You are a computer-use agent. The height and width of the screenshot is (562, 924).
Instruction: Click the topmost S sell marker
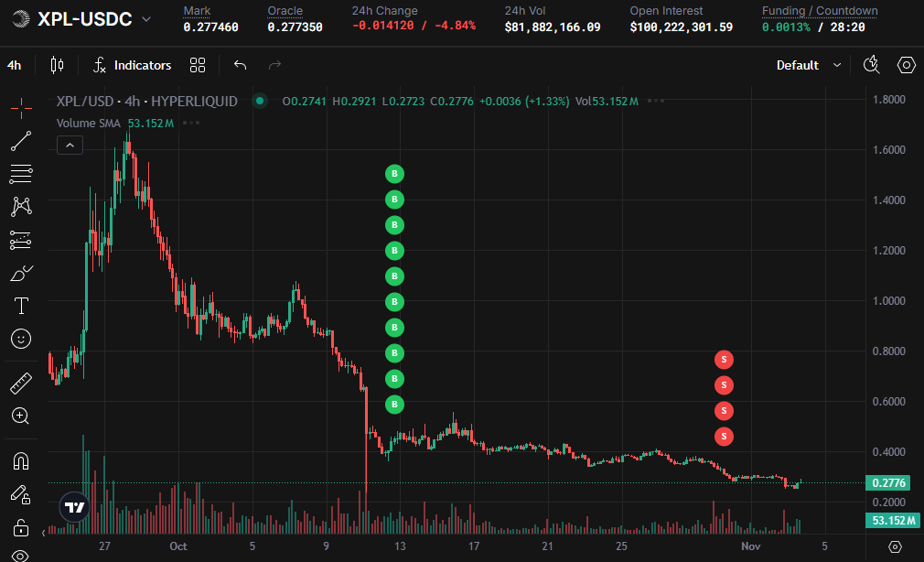point(724,360)
